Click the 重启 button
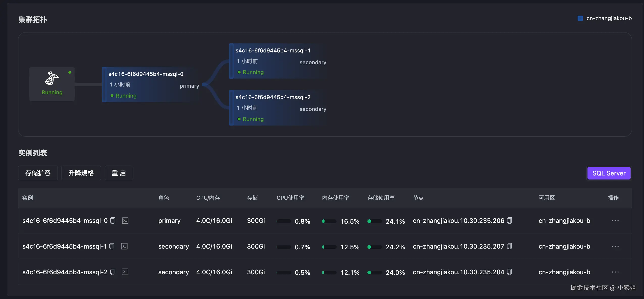Image resolution: width=644 pixels, height=299 pixels. point(119,173)
